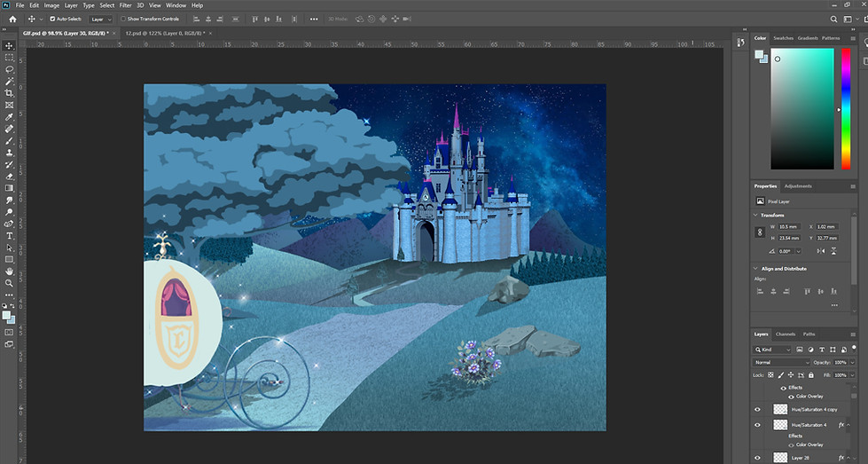Open the rotation angle dropdown arrow

click(x=798, y=251)
